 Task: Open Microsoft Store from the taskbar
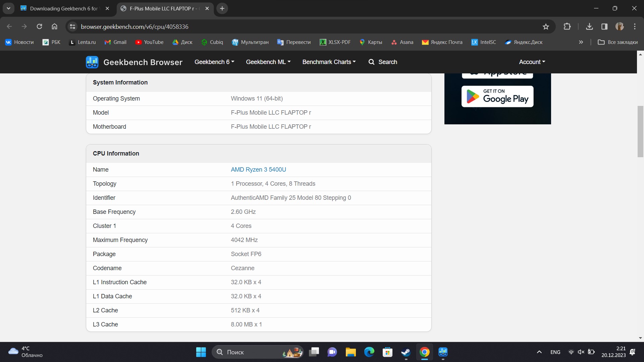pos(387,352)
